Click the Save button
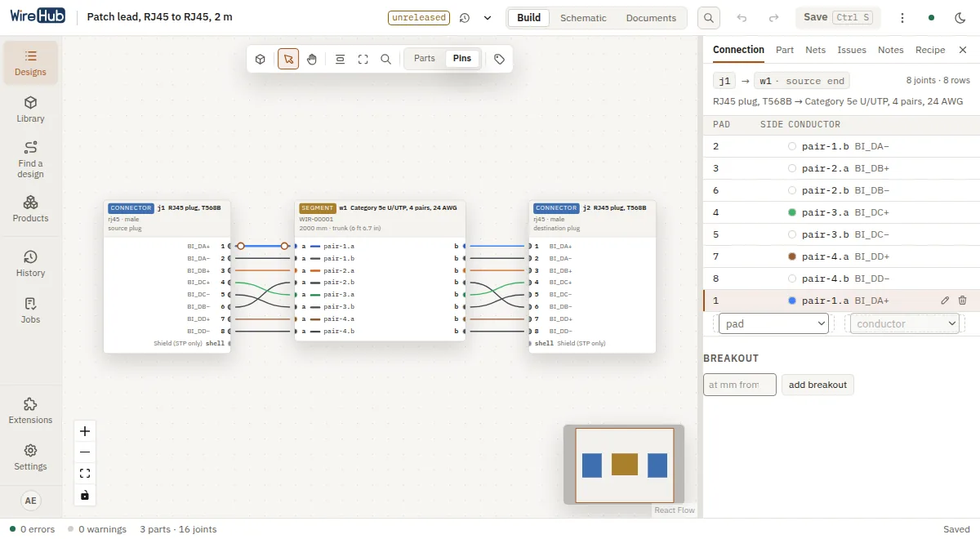Viewport: 980px width, 539px height. pyautogui.click(x=839, y=18)
